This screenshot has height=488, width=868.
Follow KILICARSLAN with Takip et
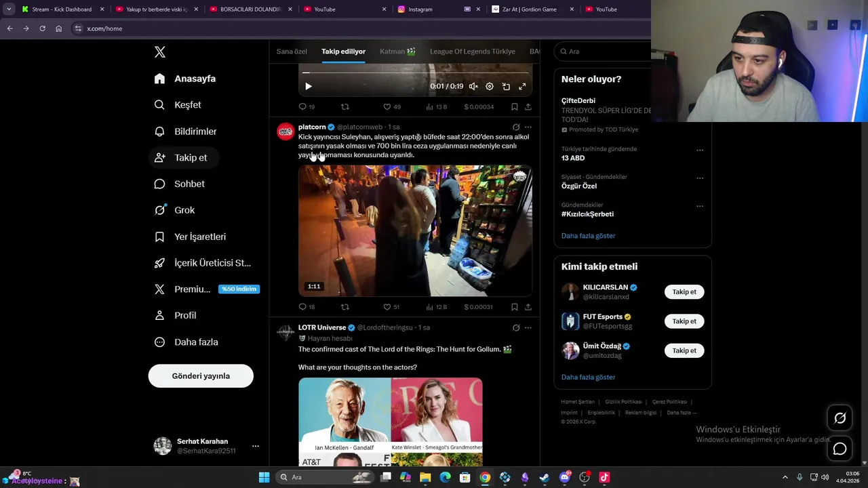click(x=684, y=292)
